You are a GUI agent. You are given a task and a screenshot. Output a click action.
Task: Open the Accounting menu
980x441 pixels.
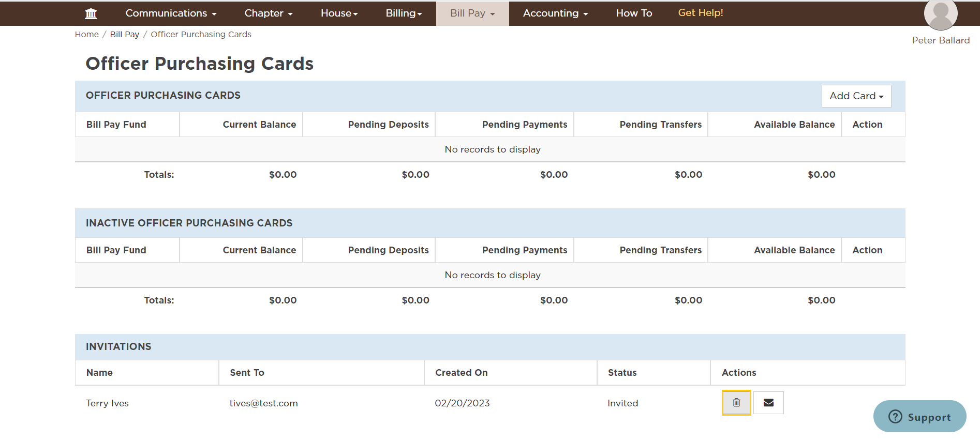(555, 13)
